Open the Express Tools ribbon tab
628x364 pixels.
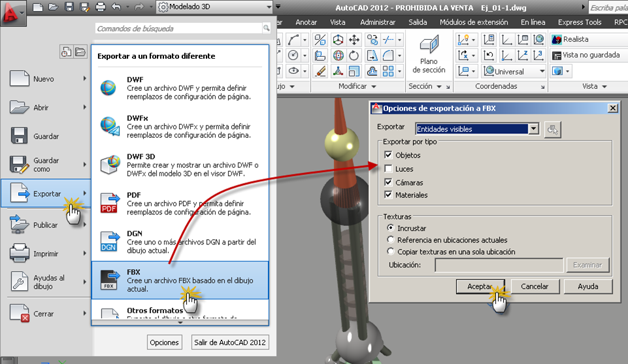point(580,22)
